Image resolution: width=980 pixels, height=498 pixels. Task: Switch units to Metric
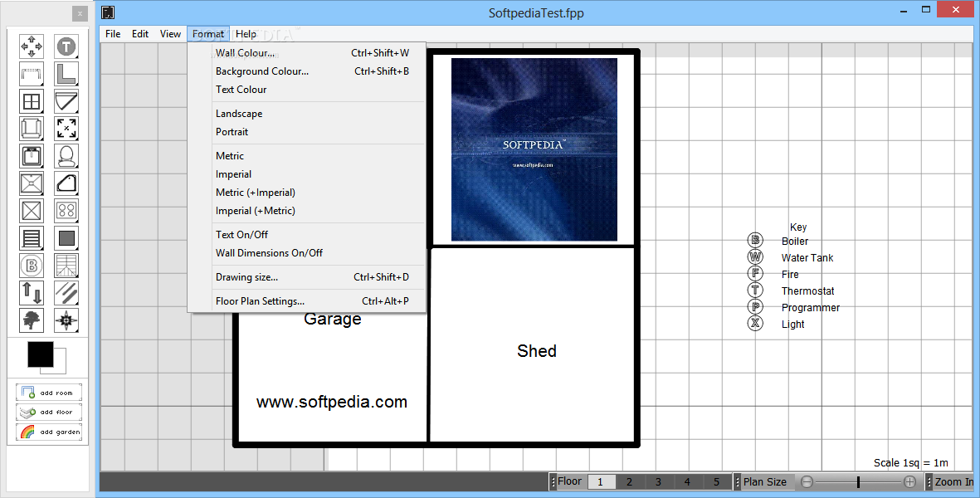tap(307, 156)
